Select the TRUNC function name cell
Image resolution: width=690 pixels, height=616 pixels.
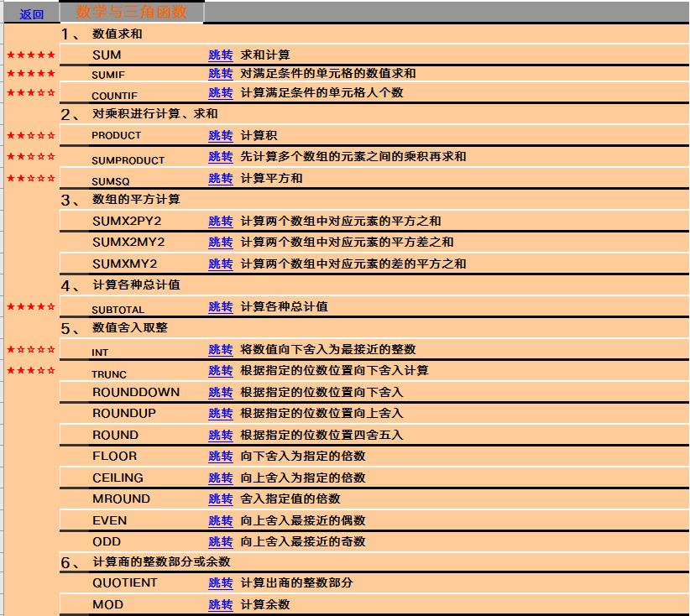(109, 374)
